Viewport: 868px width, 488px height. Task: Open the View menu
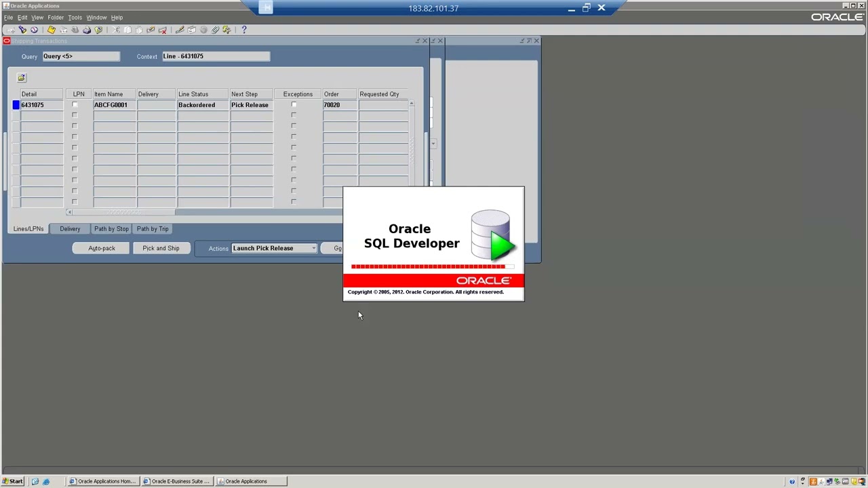pos(37,18)
